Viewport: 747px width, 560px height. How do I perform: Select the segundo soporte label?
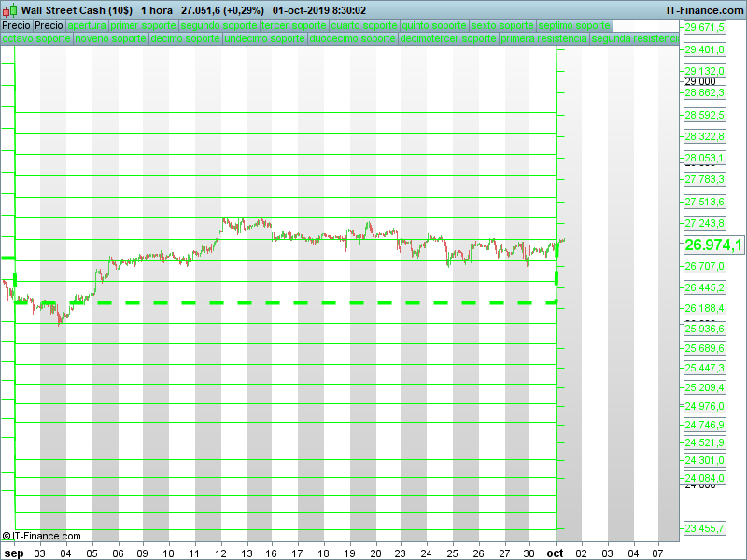[x=218, y=26]
